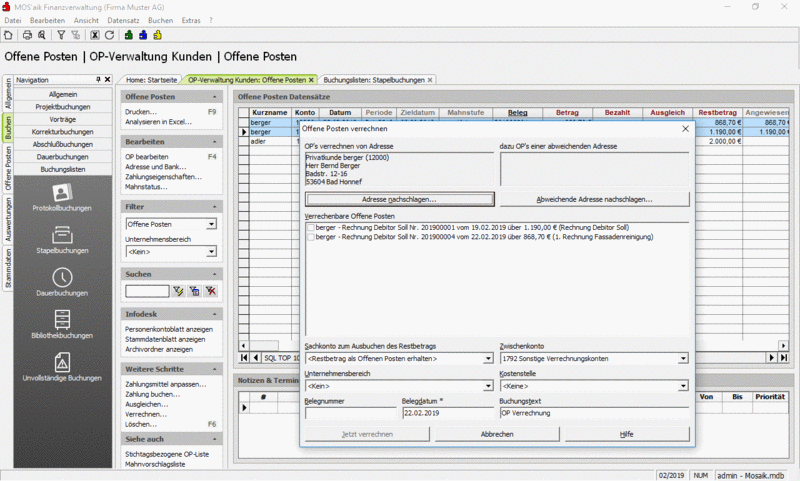800x481 pixels.
Task: Click the Hilfe button
Action: (x=627, y=435)
